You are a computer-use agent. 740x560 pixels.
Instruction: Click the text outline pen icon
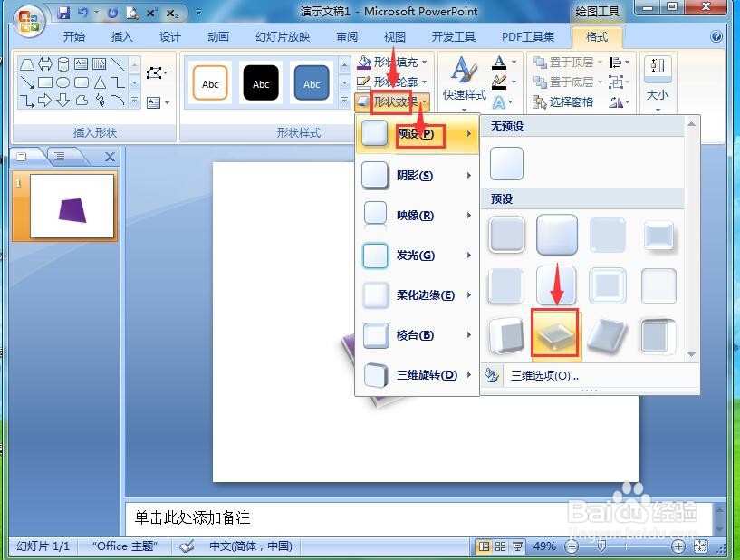tap(499, 82)
